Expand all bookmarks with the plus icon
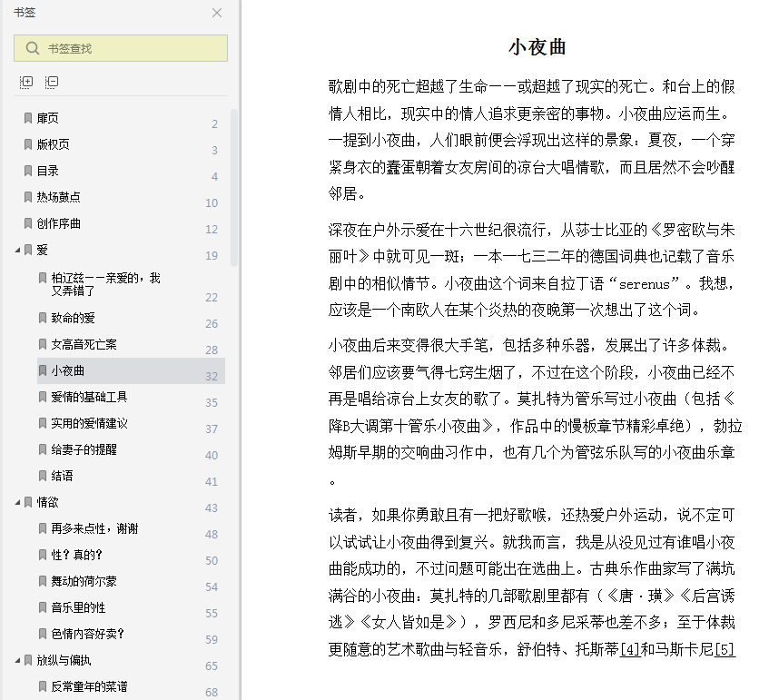This screenshot has width=769, height=700. click(26, 82)
